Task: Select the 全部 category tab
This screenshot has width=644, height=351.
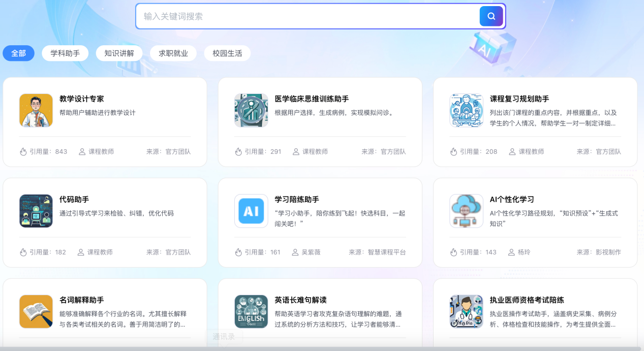Action: click(x=19, y=53)
